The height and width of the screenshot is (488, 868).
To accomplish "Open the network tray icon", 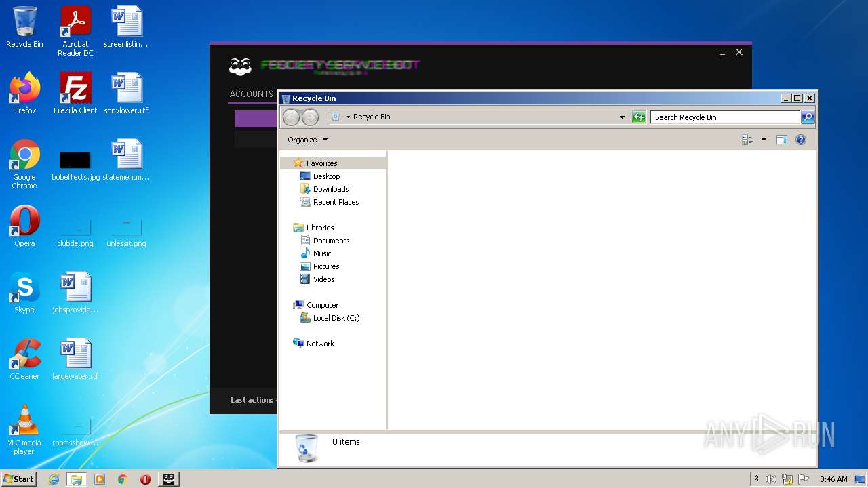I will pos(787,479).
